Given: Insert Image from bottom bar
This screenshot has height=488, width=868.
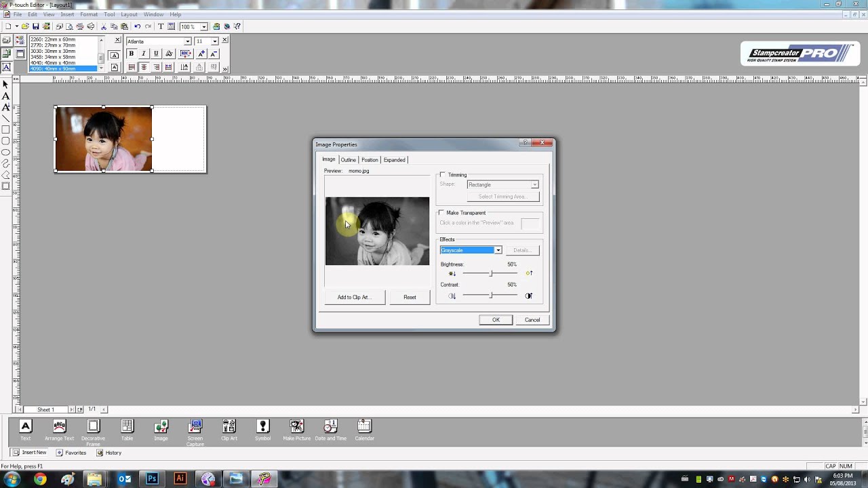Looking at the screenshot, I should point(161,430).
